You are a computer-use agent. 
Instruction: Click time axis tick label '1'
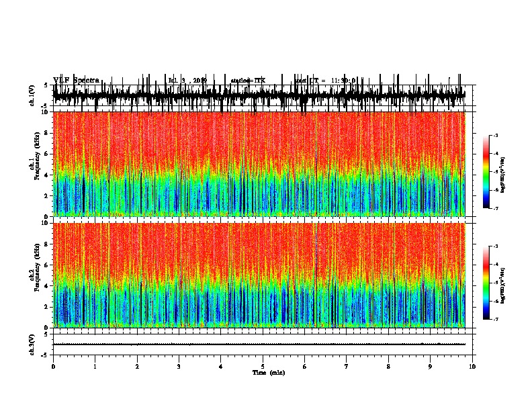tap(95, 367)
